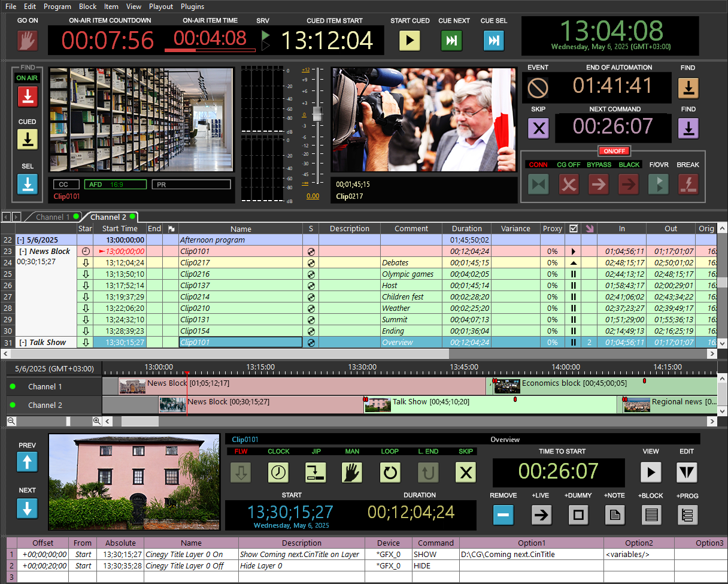Image resolution: width=728 pixels, height=584 pixels.
Task: Click the REMOVE minus button
Action: point(503,515)
